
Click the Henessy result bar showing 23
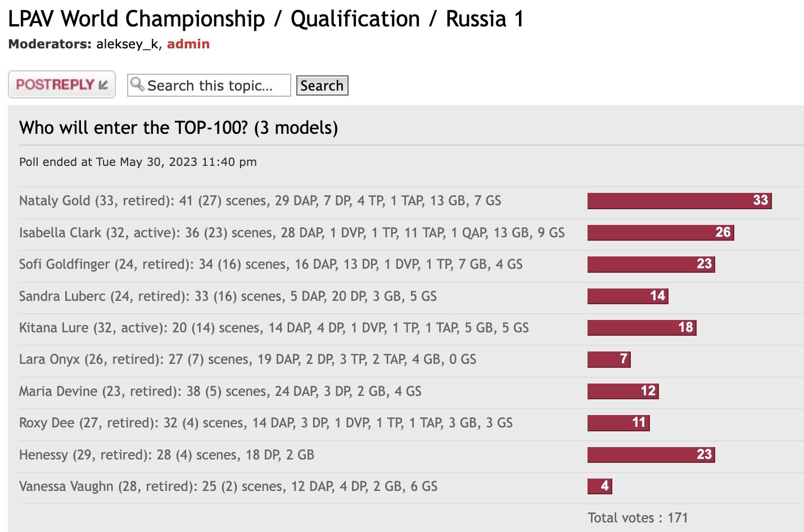(651, 454)
